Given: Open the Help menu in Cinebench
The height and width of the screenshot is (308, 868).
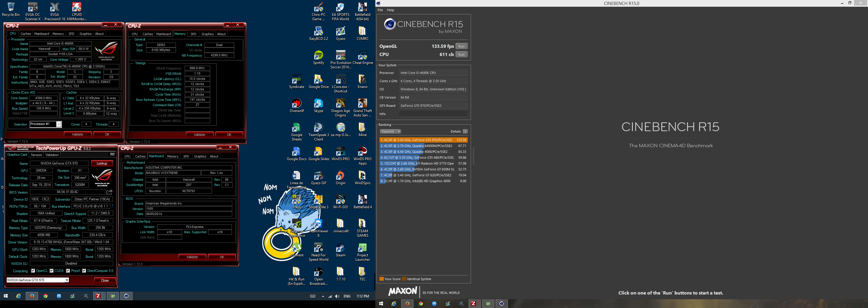Looking at the screenshot, I should click(x=390, y=10).
